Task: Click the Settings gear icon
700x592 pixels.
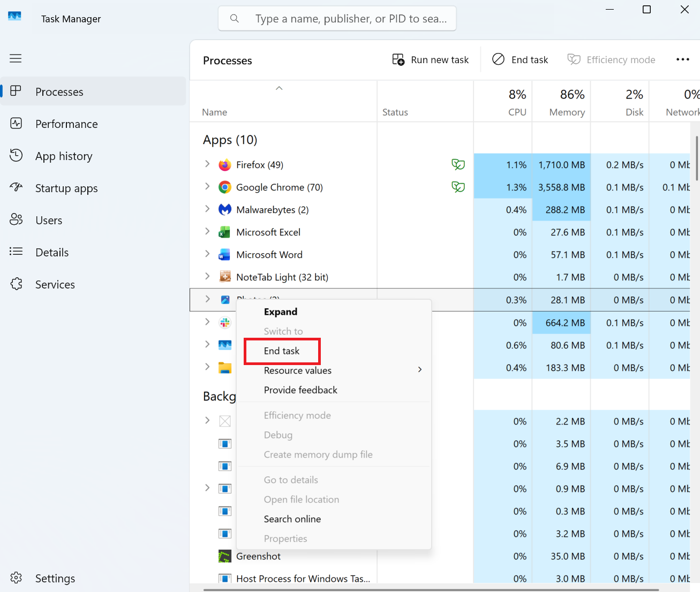Action: (16, 578)
